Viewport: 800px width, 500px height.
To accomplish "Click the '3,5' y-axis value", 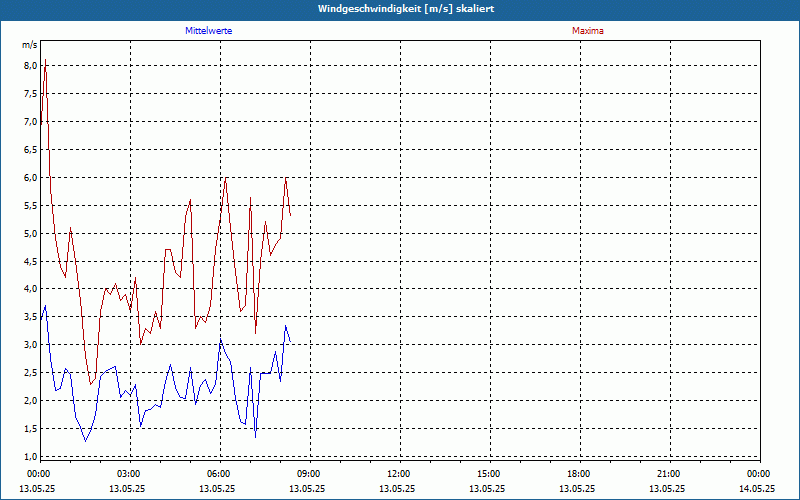I will [x=30, y=317].
